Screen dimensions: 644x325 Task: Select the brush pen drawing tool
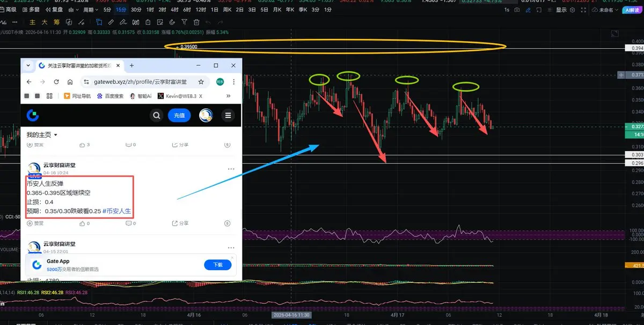coord(123,22)
